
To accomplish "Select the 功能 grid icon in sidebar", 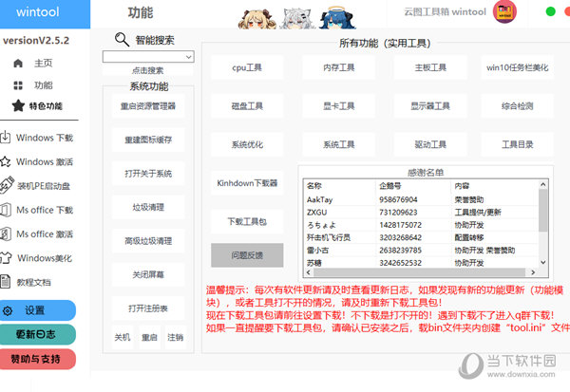I will coord(18,85).
